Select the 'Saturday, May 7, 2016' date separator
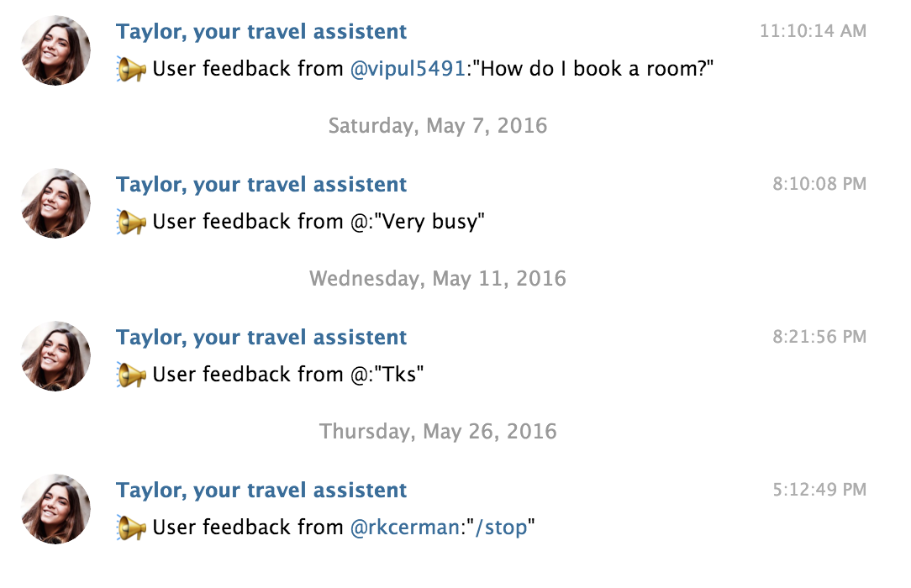The height and width of the screenshot is (588, 911). coord(437,126)
